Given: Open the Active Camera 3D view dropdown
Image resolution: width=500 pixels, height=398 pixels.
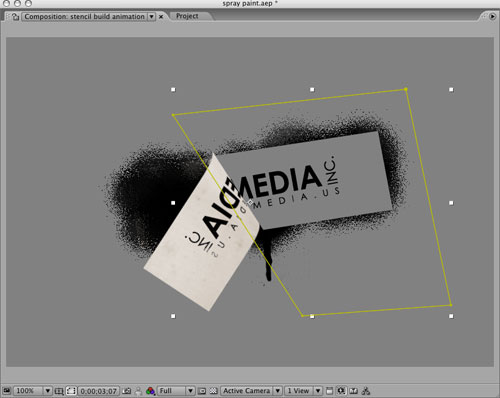Looking at the screenshot, I should [x=251, y=391].
